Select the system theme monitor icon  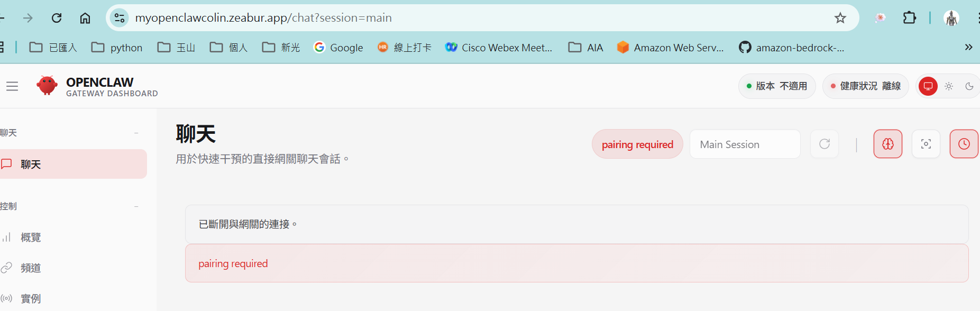click(x=928, y=86)
